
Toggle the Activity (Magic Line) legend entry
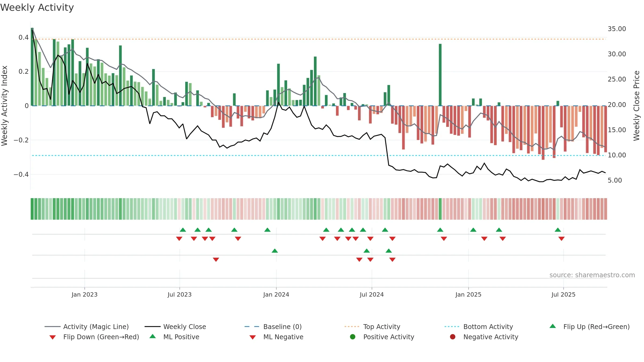coord(86,327)
